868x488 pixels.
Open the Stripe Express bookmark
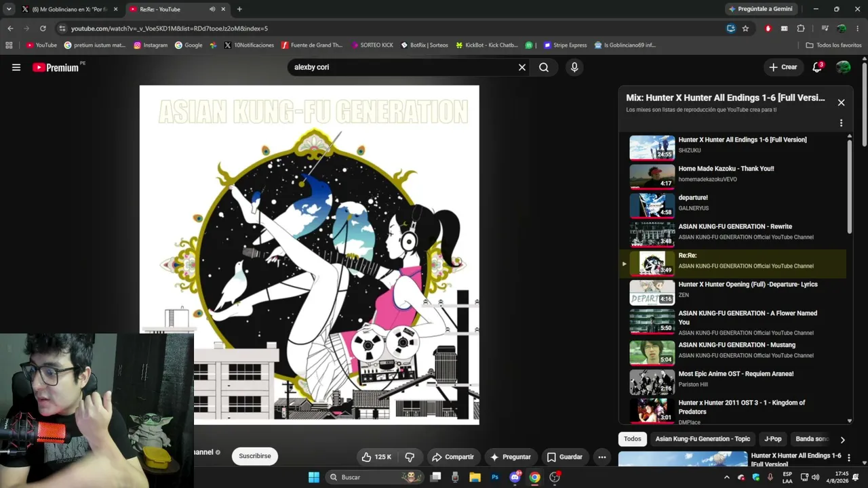[565, 45]
